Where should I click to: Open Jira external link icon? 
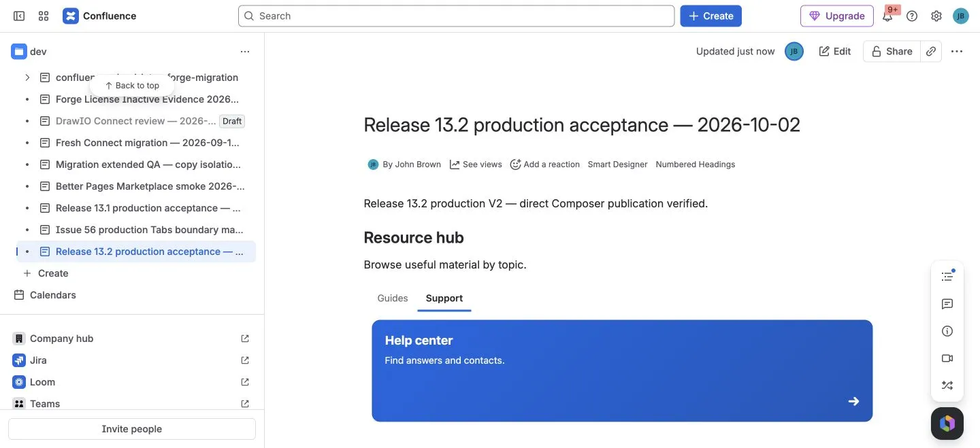click(245, 360)
